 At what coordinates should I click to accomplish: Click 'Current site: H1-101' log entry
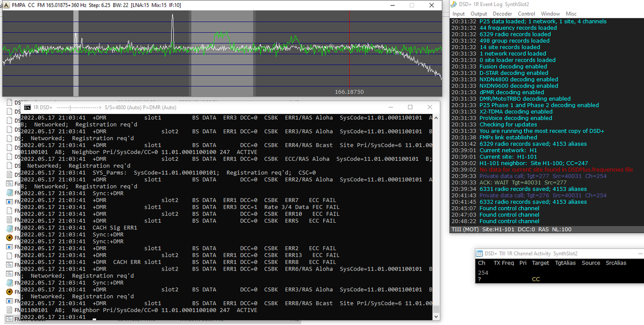[x=508, y=157]
